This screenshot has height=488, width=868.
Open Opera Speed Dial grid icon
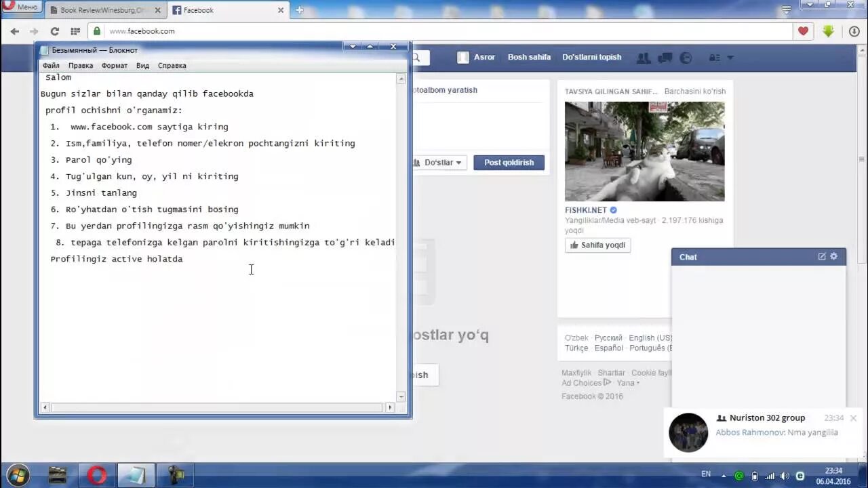pyautogui.click(x=75, y=31)
